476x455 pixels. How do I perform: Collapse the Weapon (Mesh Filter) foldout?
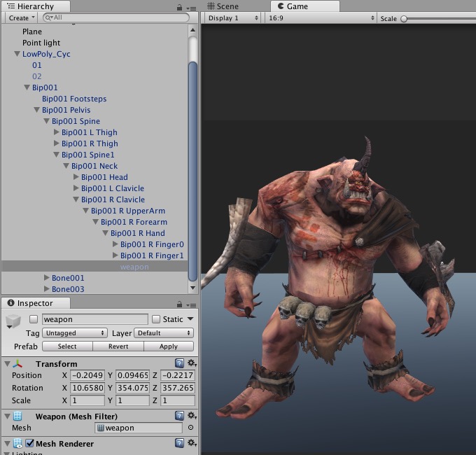[7, 416]
